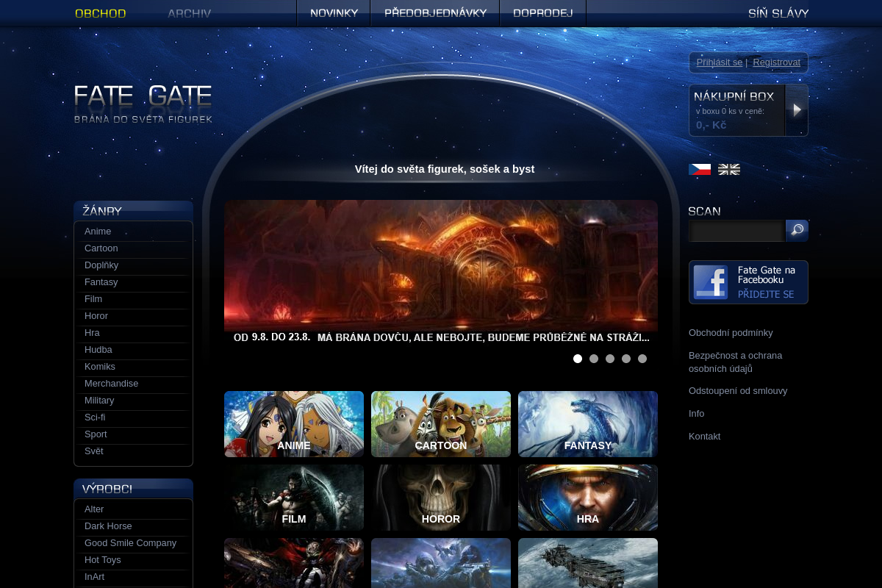The width and height of the screenshot is (882, 588).
Task: Select Svět genre
Action: (94, 451)
